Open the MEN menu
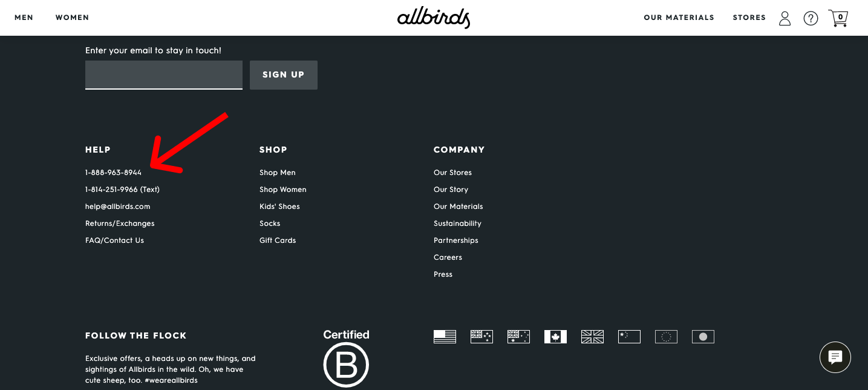Image resolution: width=868 pixels, height=390 pixels. point(24,18)
